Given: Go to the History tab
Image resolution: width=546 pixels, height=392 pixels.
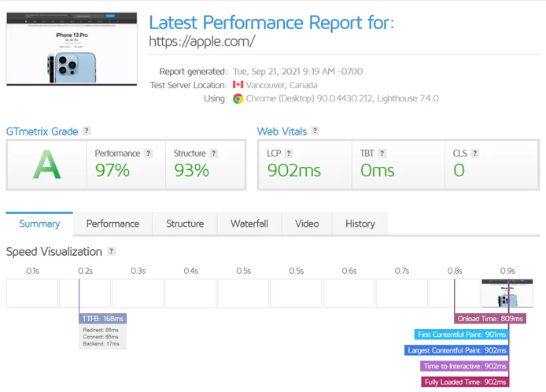Looking at the screenshot, I should pos(360,224).
